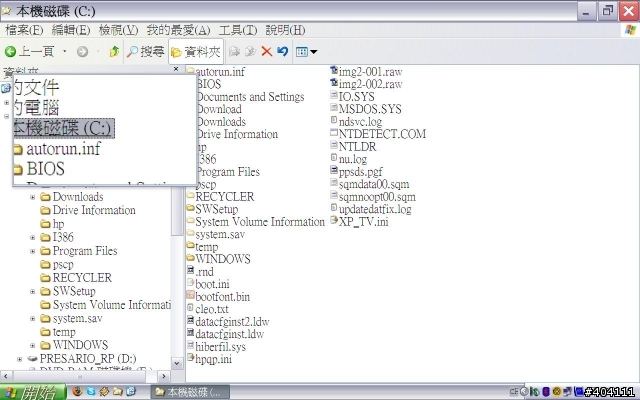Select the NTLDR file name
Viewport: 640px width, 400px height.
tap(357, 147)
